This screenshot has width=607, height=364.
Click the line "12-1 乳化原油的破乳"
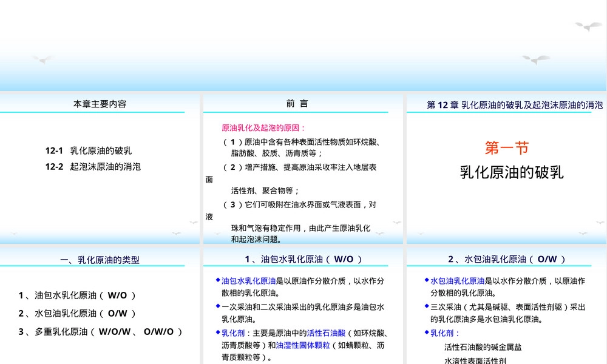coord(89,150)
